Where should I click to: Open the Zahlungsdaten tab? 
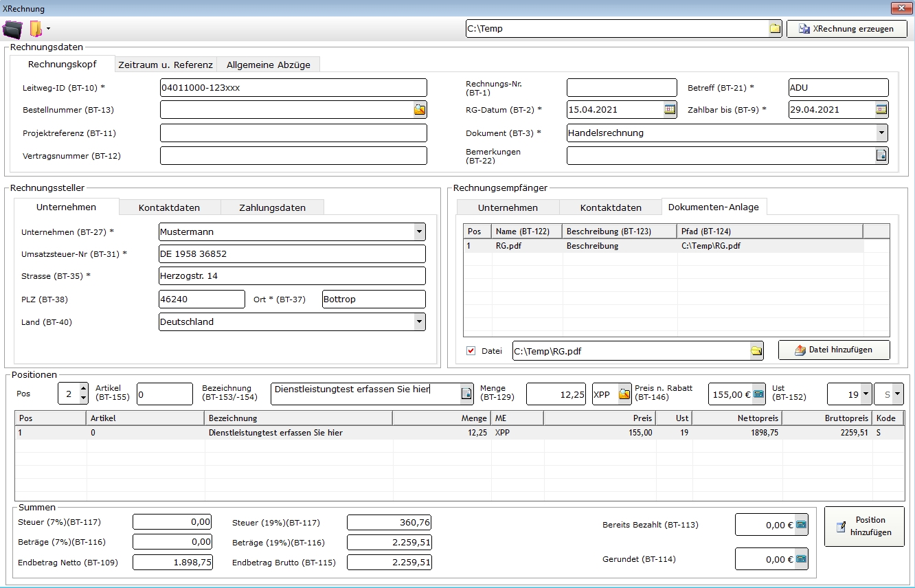(x=272, y=207)
